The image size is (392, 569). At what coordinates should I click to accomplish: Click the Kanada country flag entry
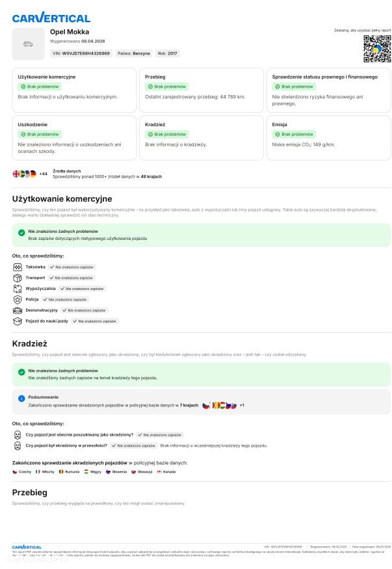[166, 471]
